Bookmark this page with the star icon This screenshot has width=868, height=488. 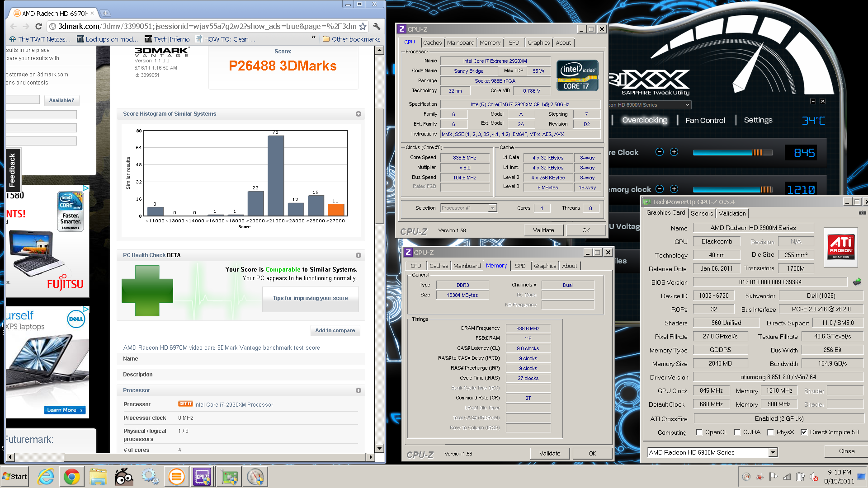click(x=363, y=27)
